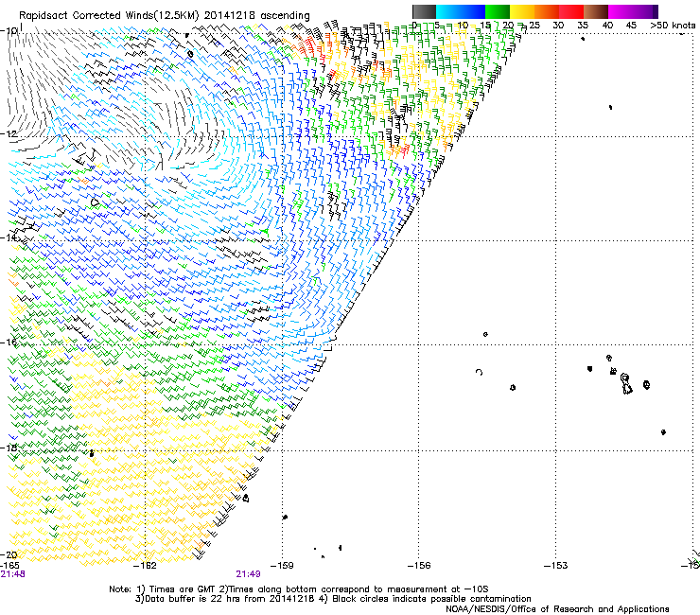Click the green 15-20 knots color band
The image size is (700, 615).
497,11
